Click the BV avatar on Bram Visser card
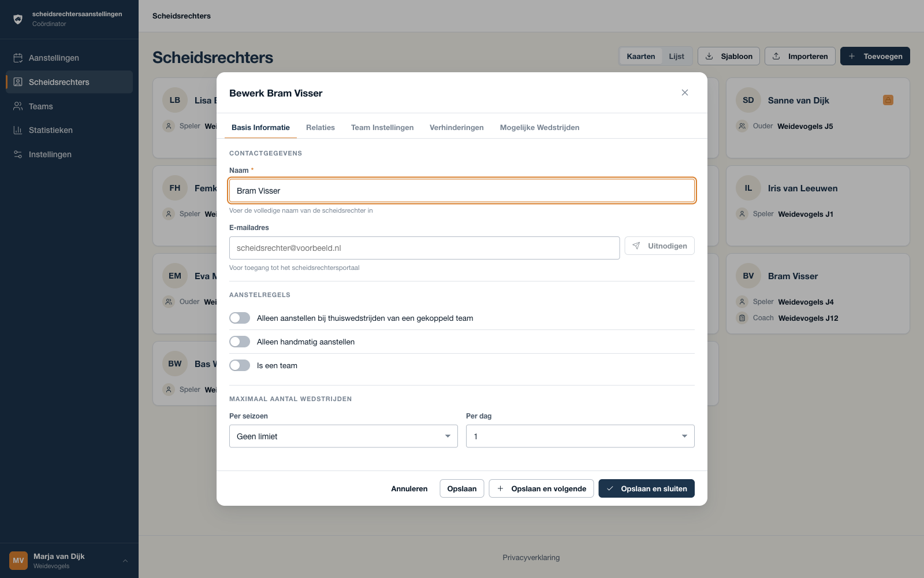This screenshot has width=924, height=578. point(748,276)
